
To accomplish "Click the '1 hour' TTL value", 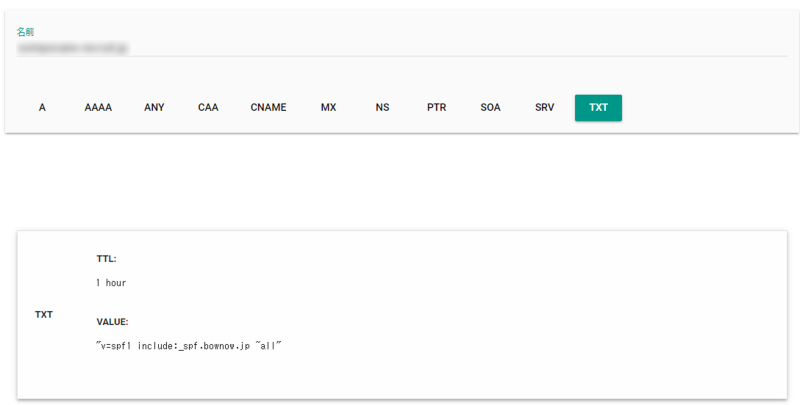I will 111,283.
